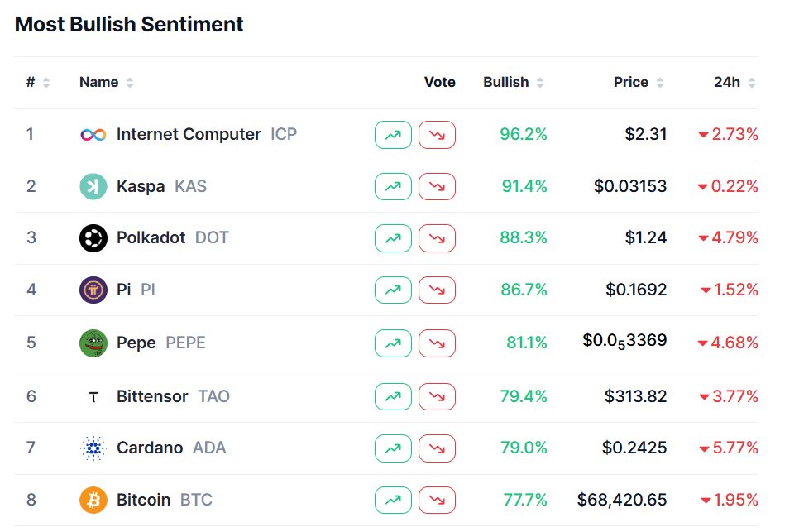Vote bullish on Internet Computer
The width and height of the screenshot is (799, 532).
click(x=393, y=135)
